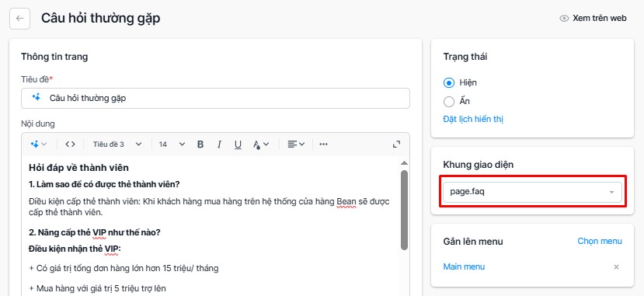Show more toolbar options (three dots)
644x296 pixels.
[x=324, y=144]
